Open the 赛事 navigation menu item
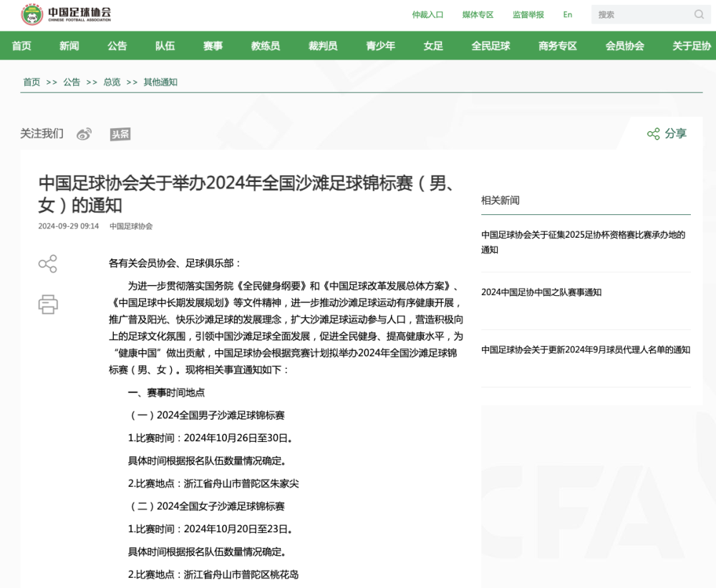The width and height of the screenshot is (716, 588). (x=213, y=46)
